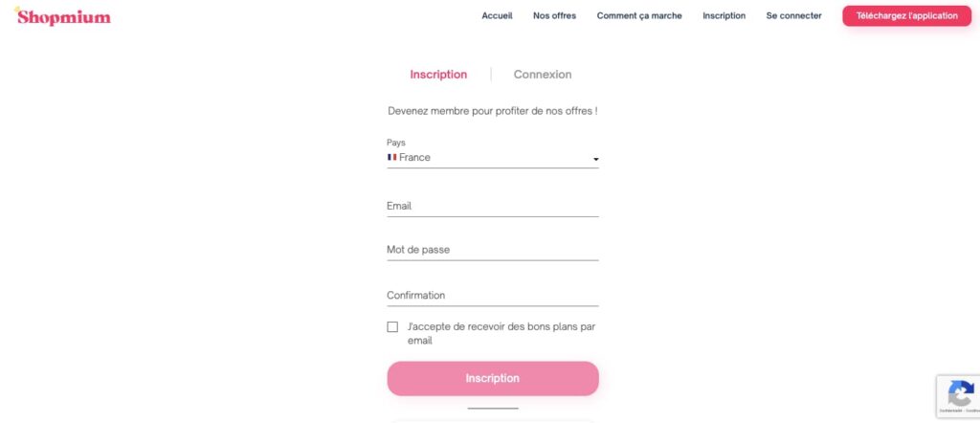The height and width of the screenshot is (423, 980).
Task: Click Inscription in the top navigation
Action: [x=724, y=16]
